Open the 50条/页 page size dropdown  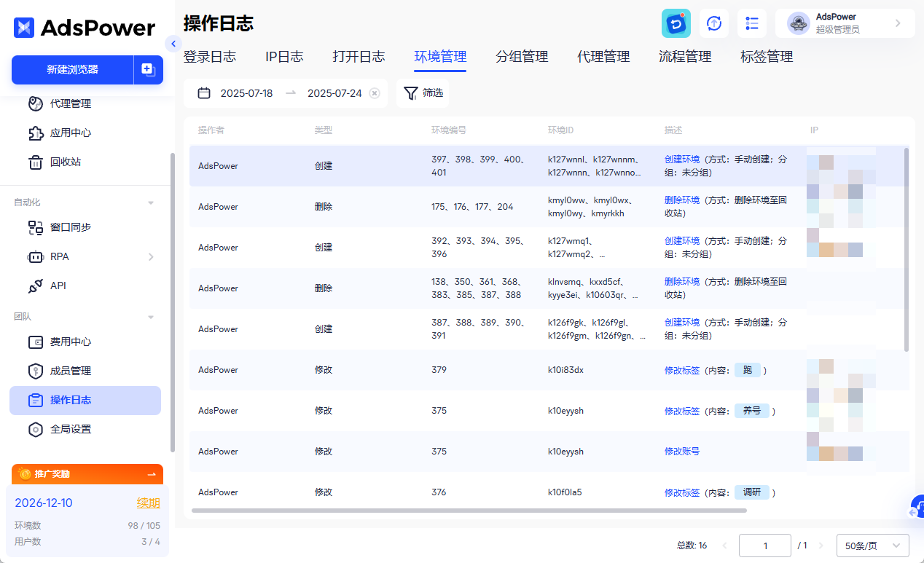pos(873,546)
